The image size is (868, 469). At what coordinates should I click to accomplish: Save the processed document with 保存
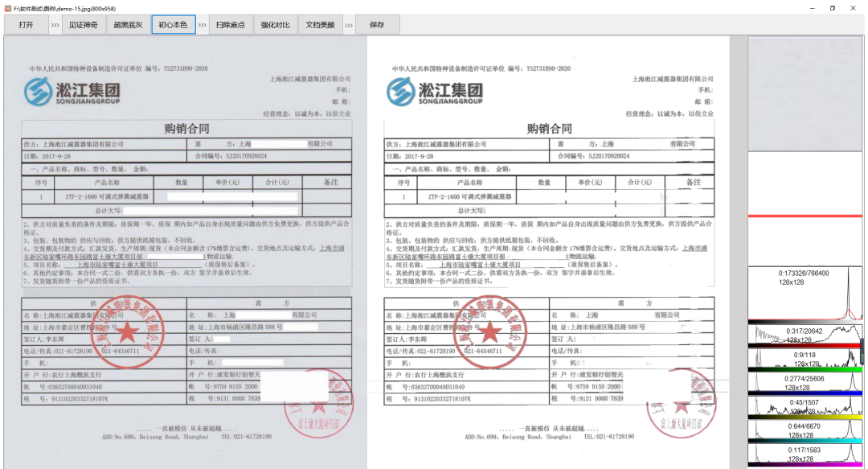[x=378, y=24]
